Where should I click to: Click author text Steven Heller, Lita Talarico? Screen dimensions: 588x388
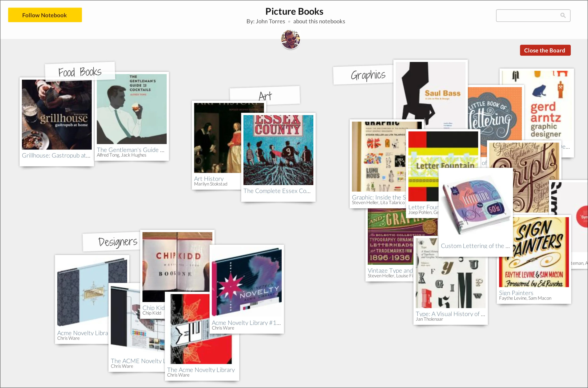click(x=378, y=203)
